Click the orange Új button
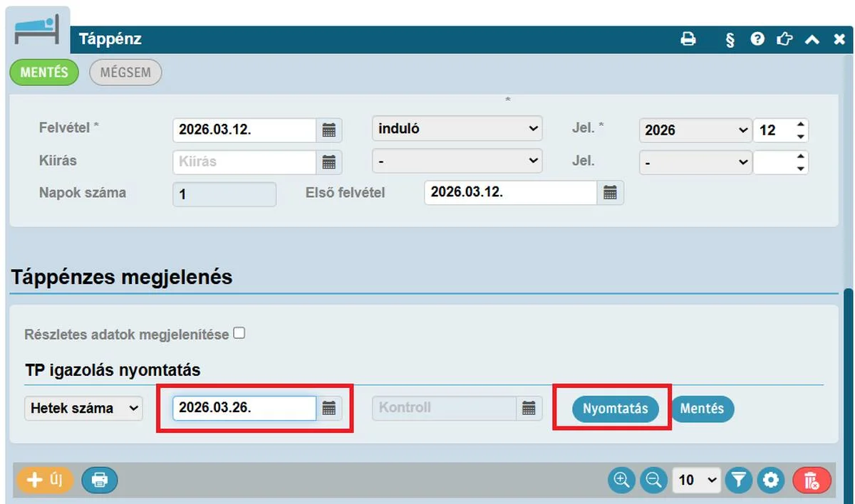 point(45,481)
